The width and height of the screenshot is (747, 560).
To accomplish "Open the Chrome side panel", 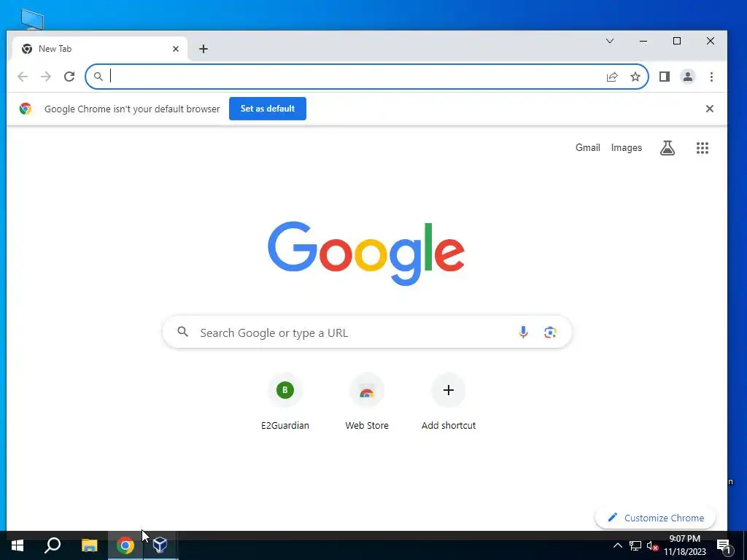I will point(664,77).
